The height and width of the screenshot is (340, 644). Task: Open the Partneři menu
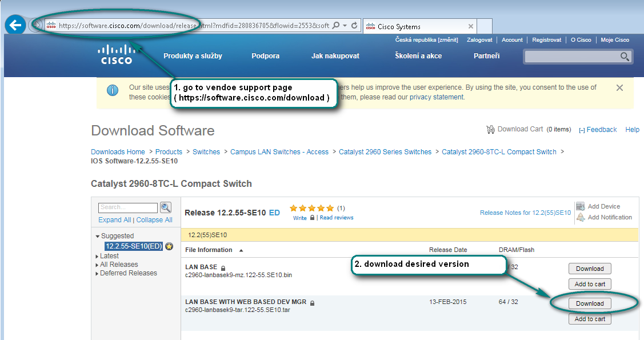click(x=487, y=56)
